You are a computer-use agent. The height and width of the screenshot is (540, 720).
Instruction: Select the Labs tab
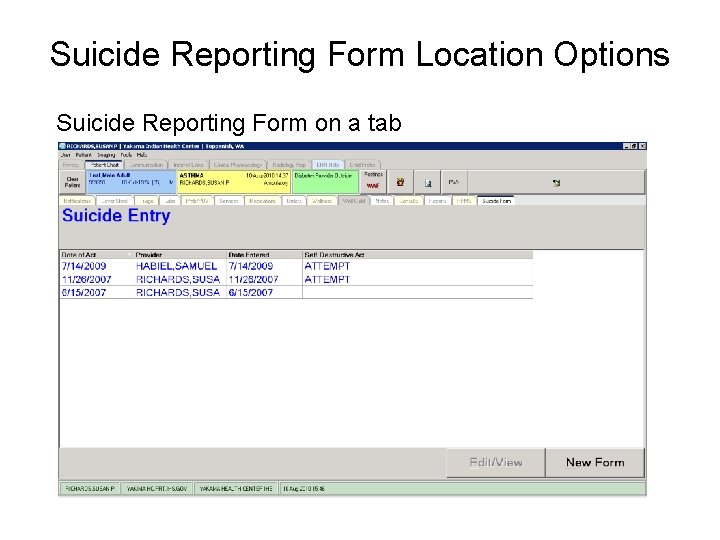(169, 201)
